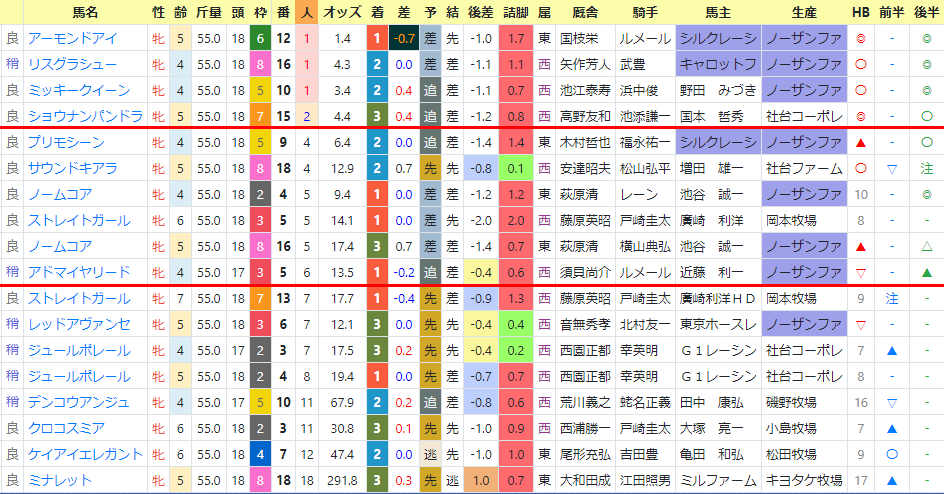Click the 斤量 column header

pos(209,12)
